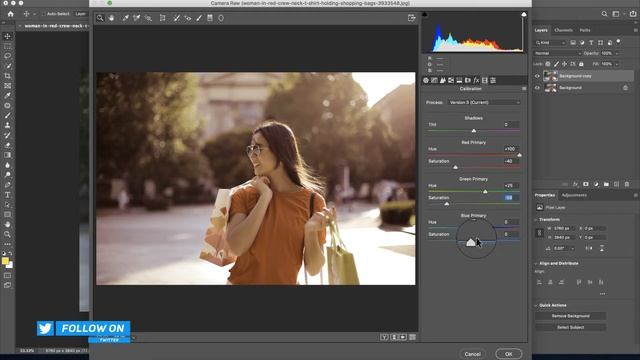Open Camera Raw preferences icon at toolbar right
This screenshot has height=360, width=640.
(x=411, y=18)
